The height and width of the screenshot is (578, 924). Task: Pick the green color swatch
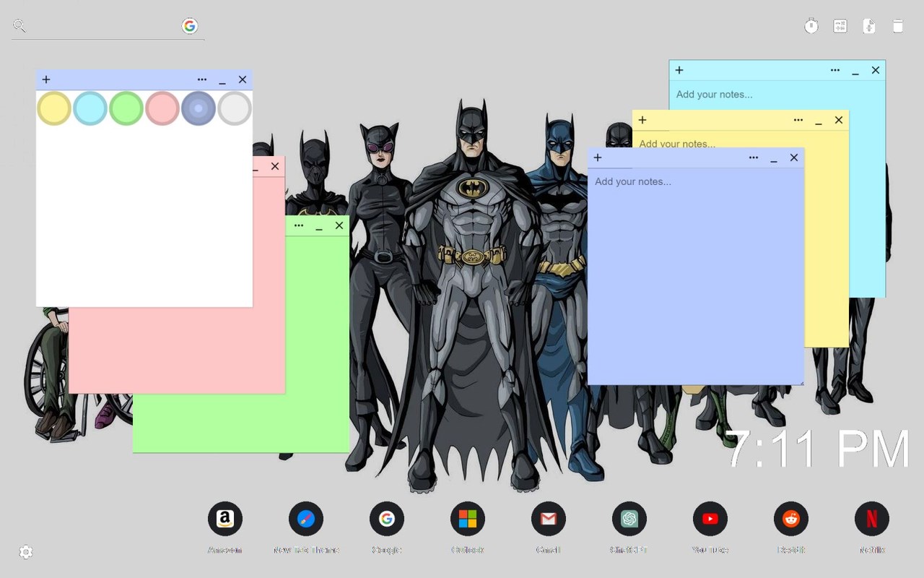(x=126, y=108)
